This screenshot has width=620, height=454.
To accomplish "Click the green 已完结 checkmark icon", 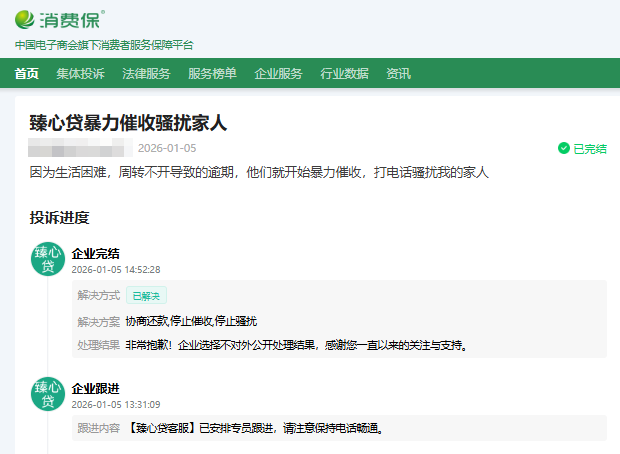I will pyautogui.click(x=564, y=149).
